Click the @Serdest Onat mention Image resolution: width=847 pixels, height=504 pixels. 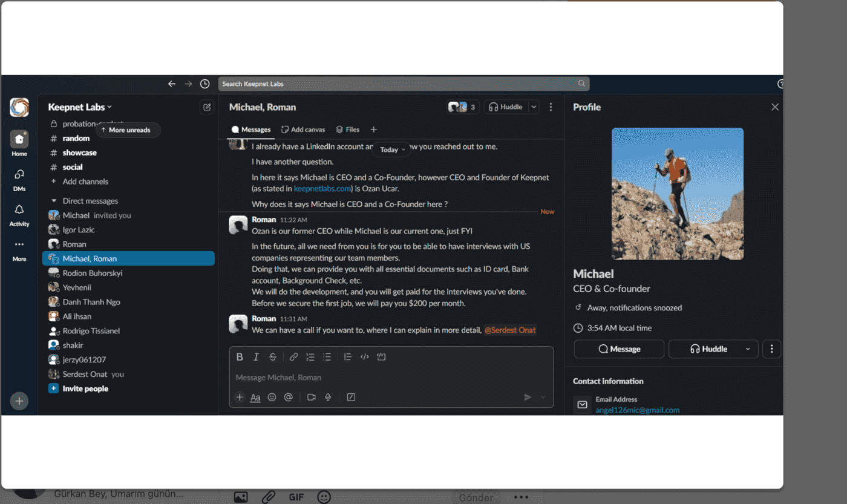point(510,330)
